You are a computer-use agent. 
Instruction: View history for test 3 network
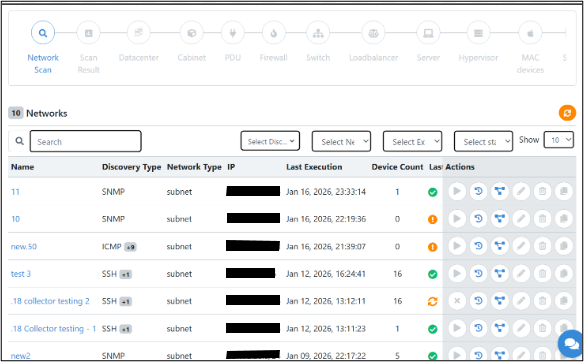tap(478, 274)
